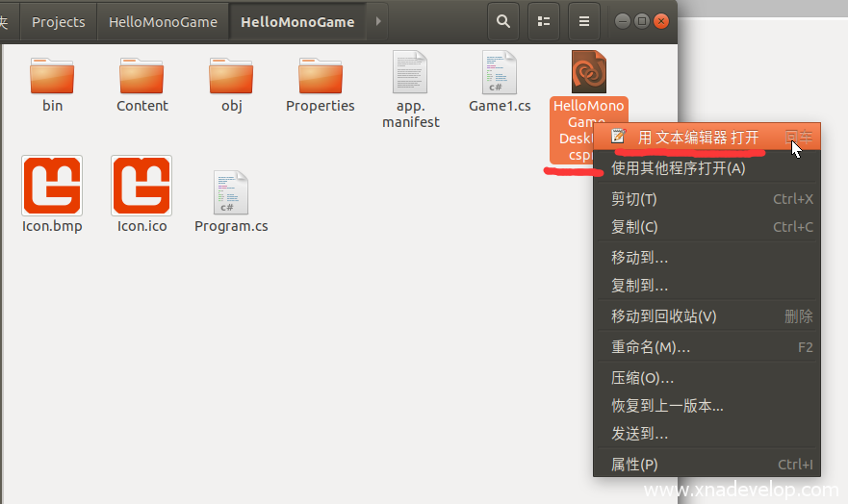Select the Program.cs file

point(231,192)
